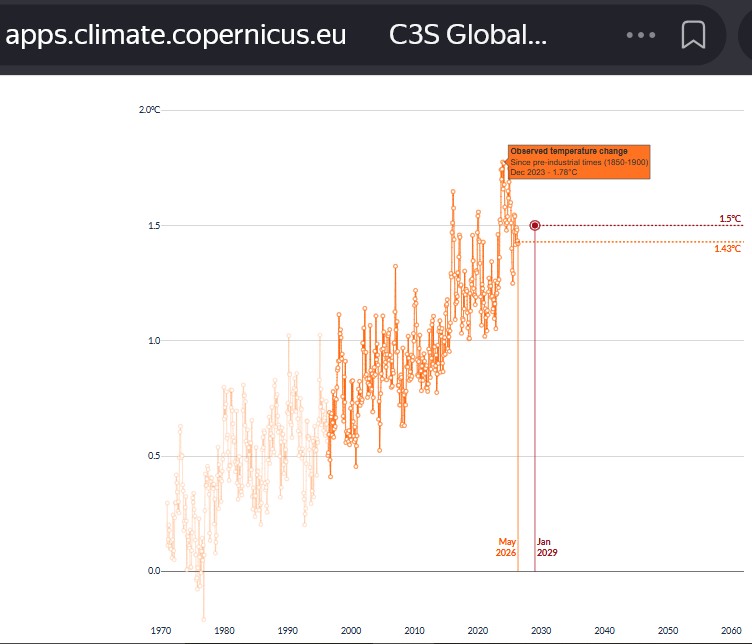Click the bookmark icon in address bar
The height and width of the screenshot is (644, 752).
[693, 35]
